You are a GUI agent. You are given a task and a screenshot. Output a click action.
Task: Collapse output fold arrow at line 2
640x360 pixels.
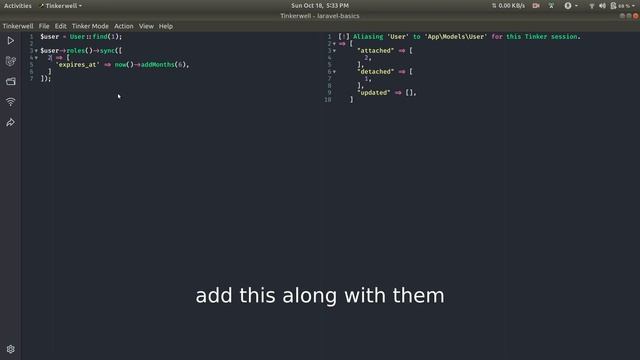tap(334, 44)
